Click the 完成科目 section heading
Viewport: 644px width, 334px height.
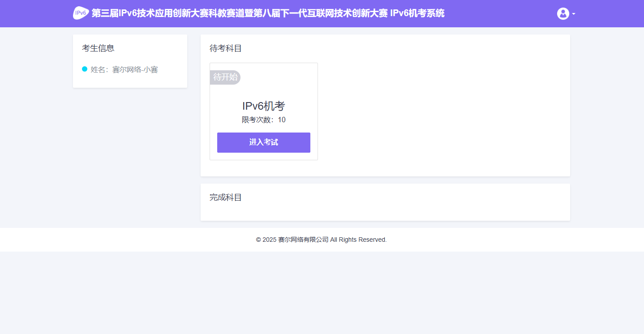[226, 197]
